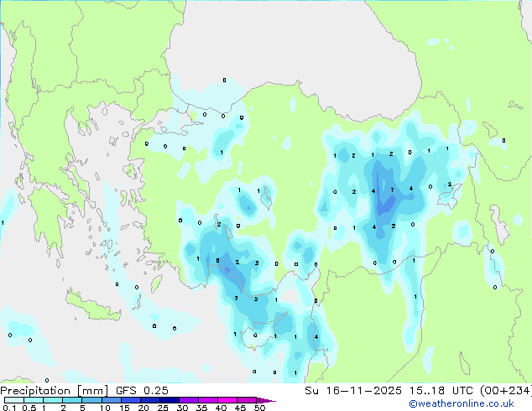Viewport: 532px width, 411px height.
Task: Click the legend label '0.5'
Action: click(29, 408)
